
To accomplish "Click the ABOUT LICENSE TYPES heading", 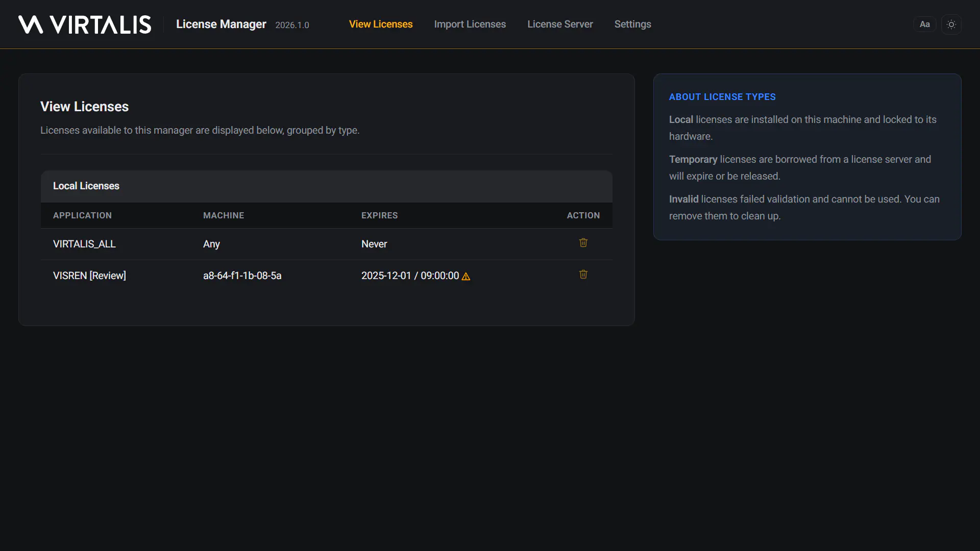I will click(x=722, y=97).
